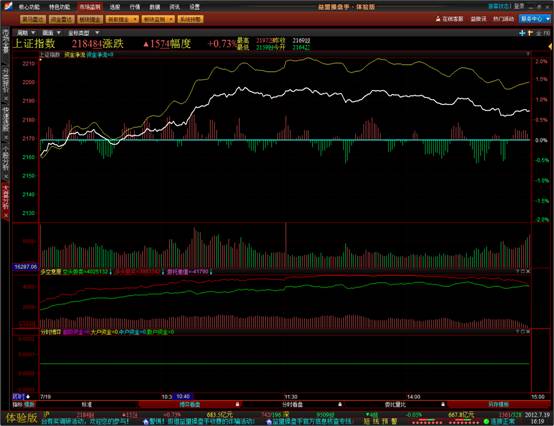Click the second orange toolbar button
This screenshot has width=554, height=426.
click(x=61, y=19)
